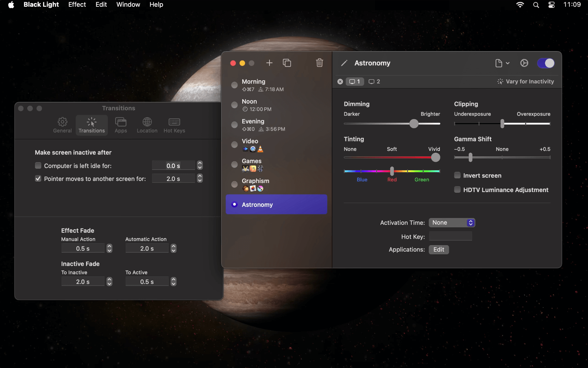Image resolution: width=588 pixels, height=368 pixels.
Task: Click Edit next to Applications
Action: click(x=439, y=250)
